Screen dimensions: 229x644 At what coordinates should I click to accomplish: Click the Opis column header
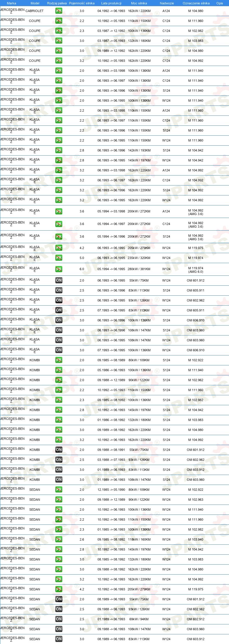click(x=220, y=3)
